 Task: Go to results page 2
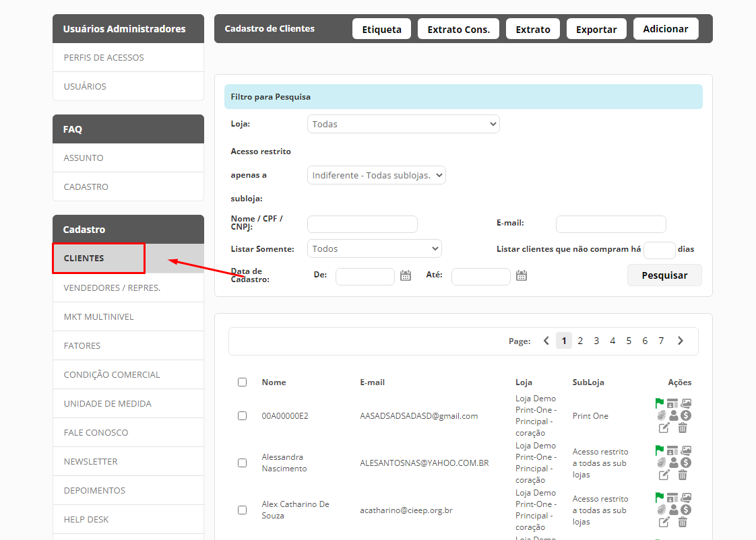[x=580, y=341]
